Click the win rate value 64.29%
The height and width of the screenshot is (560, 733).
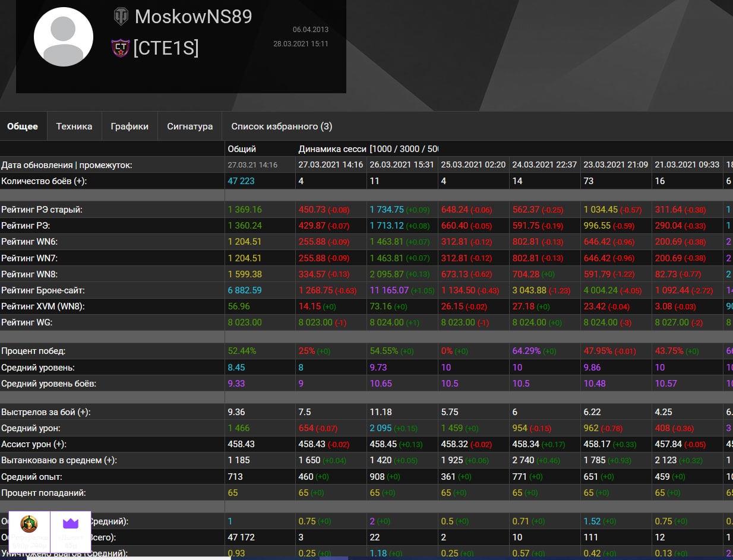526,351
